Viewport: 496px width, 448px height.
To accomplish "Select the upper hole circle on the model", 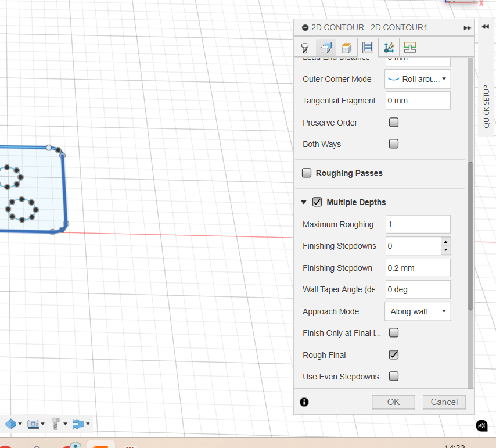I will click(10, 177).
